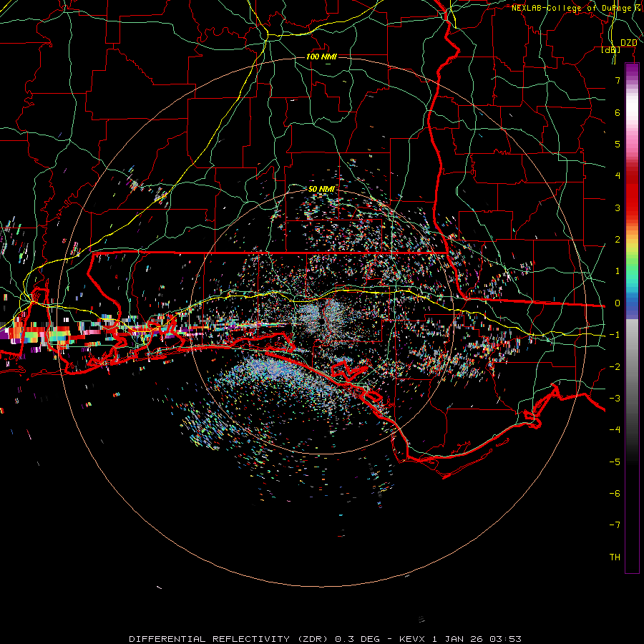Click the 50 NMI range ring label
Screen dimensions: 644x644
[x=321, y=189]
